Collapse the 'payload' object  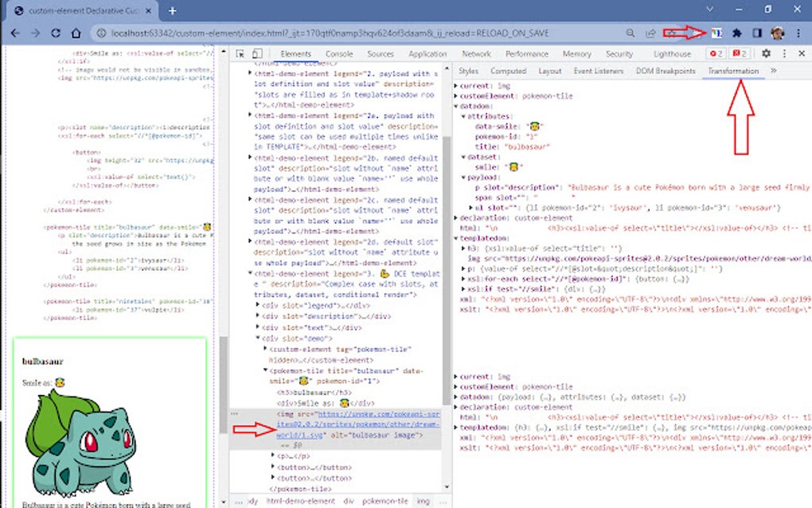tap(463, 178)
